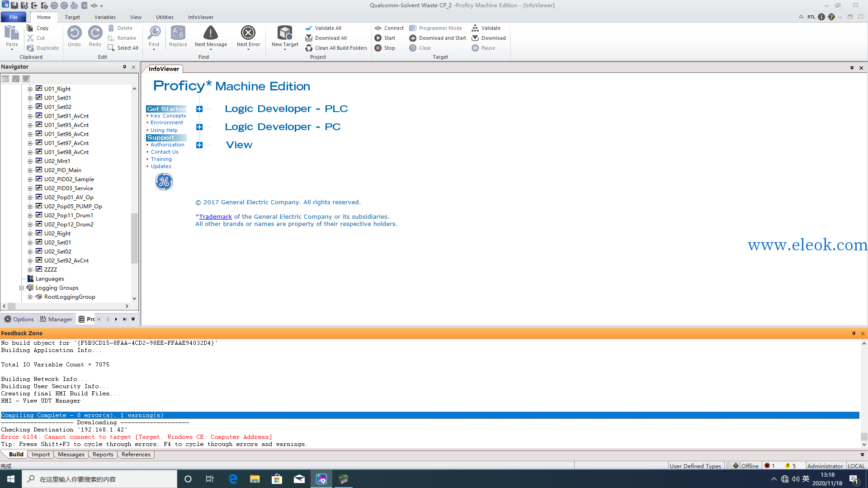Image resolution: width=868 pixels, height=488 pixels.
Task: Open the Training link
Action: point(161,159)
